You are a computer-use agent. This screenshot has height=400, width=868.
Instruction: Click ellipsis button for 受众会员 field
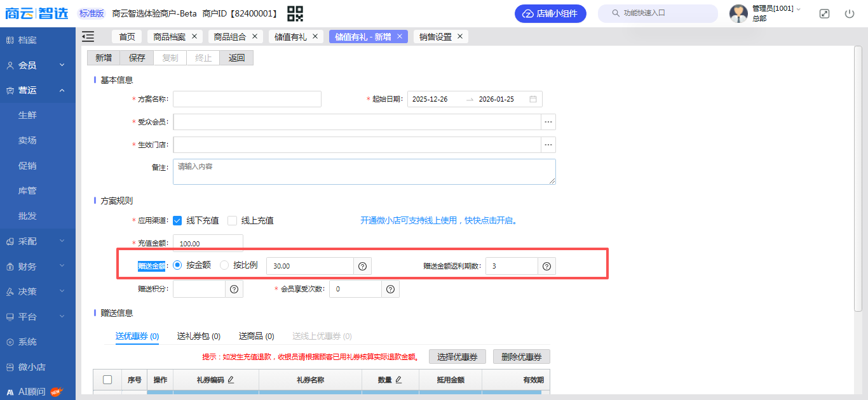pyautogui.click(x=548, y=122)
